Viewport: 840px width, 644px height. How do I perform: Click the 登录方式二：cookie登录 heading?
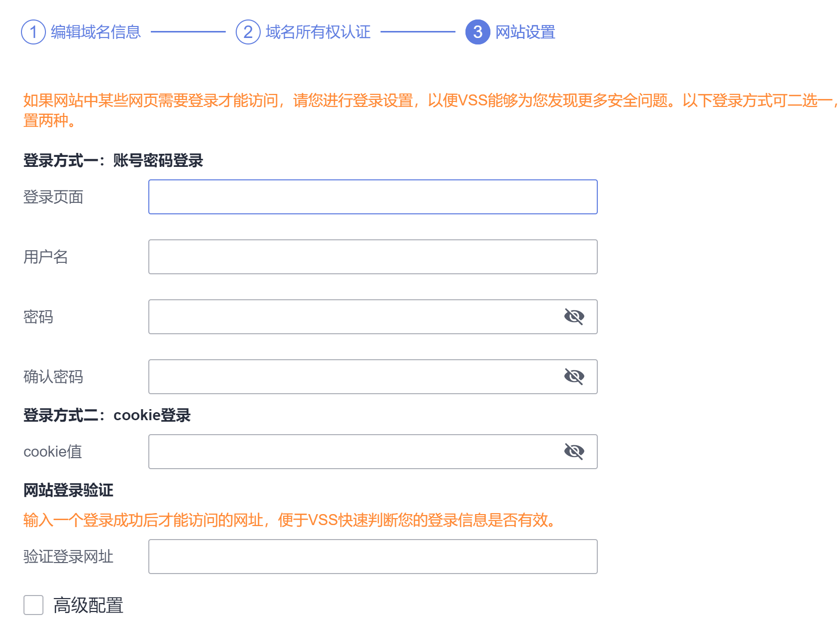pos(107,416)
